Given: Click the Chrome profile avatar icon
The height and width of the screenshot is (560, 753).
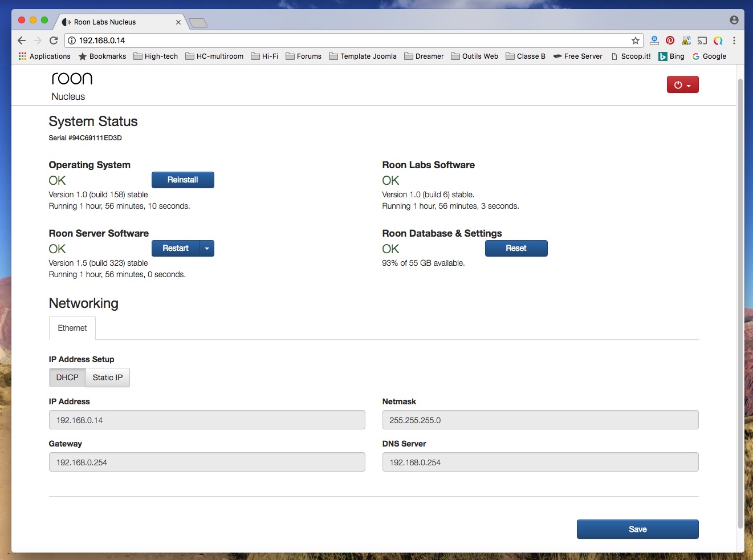Looking at the screenshot, I should tap(734, 20).
